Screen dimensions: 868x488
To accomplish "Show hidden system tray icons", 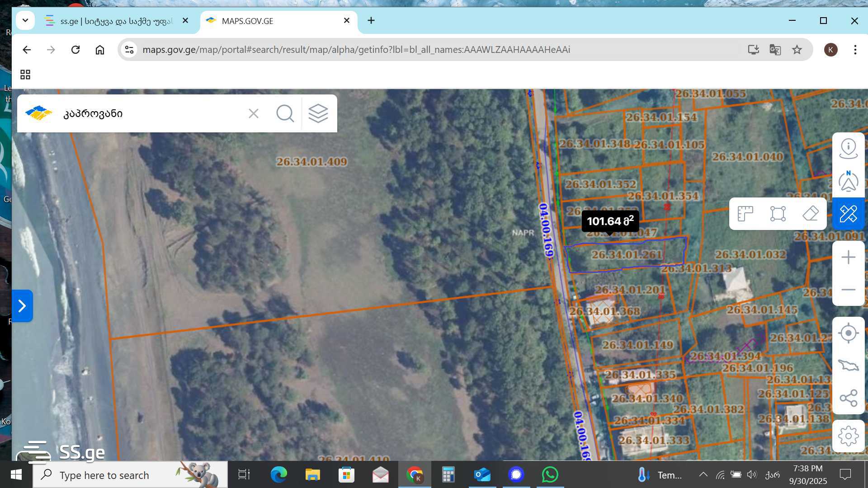I will click(703, 474).
